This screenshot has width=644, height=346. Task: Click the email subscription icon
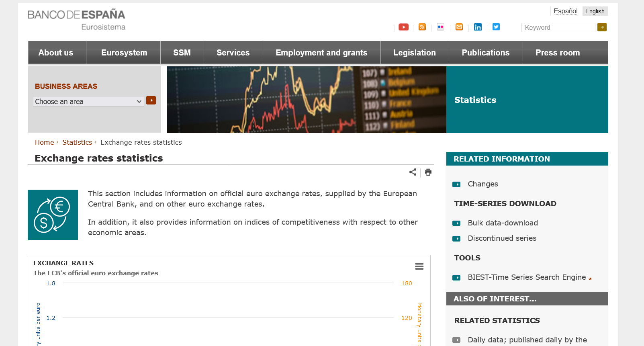[459, 27]
